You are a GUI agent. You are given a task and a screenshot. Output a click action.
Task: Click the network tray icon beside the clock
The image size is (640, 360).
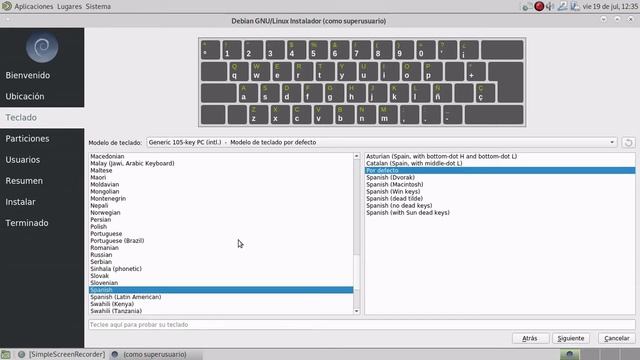tap(575, 6)
